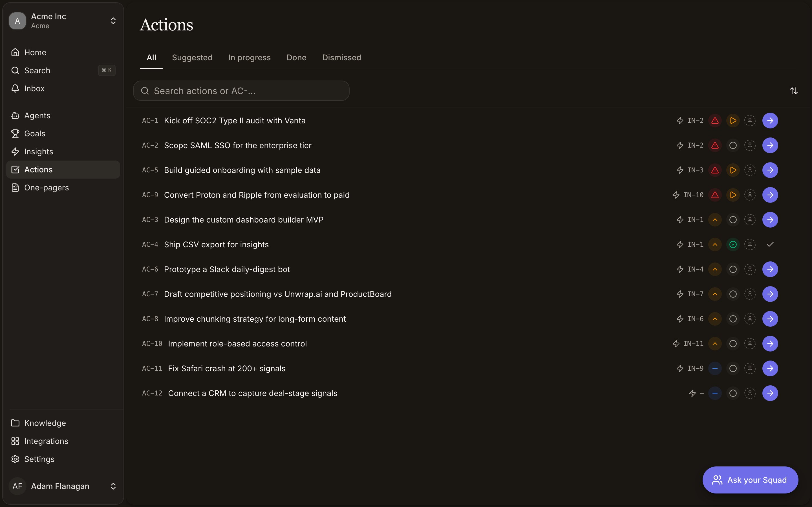Expand the Adam Flanagan account menu
Viewport: 812px width, 507px height.
point(63,486)
